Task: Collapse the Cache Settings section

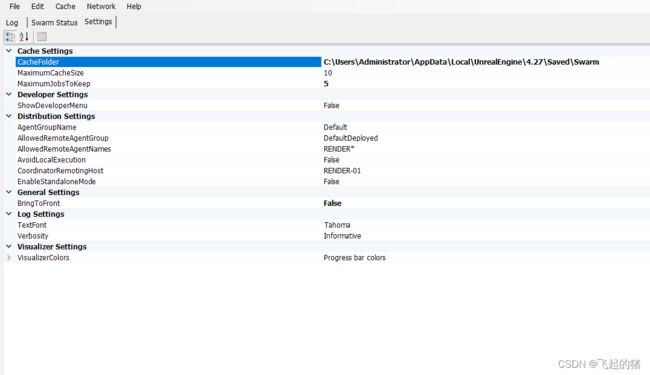Action: [x=9, y=51]
